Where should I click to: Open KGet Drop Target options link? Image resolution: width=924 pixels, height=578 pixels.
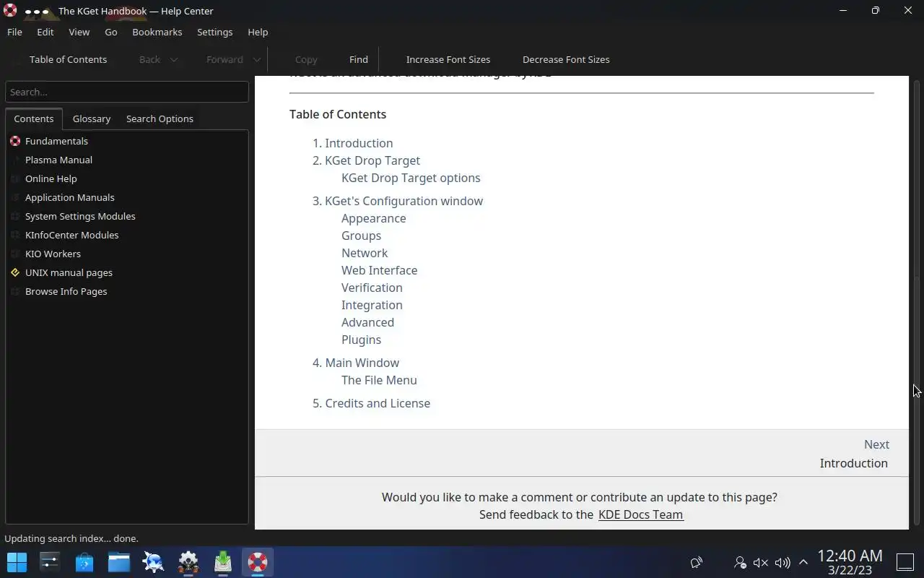[x=411, y=178]
